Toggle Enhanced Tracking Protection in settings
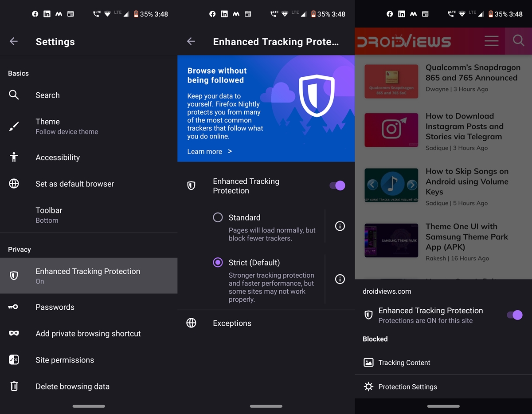Viewport: 532px width, 414px height. tap(337, 185)
